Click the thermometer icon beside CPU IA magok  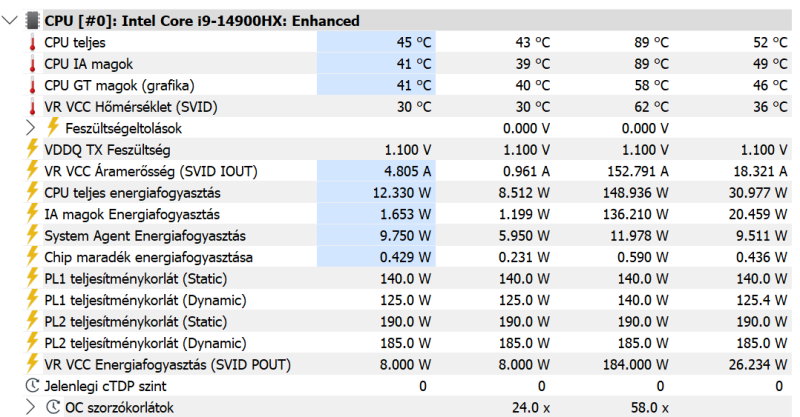[x=32, y=64]
